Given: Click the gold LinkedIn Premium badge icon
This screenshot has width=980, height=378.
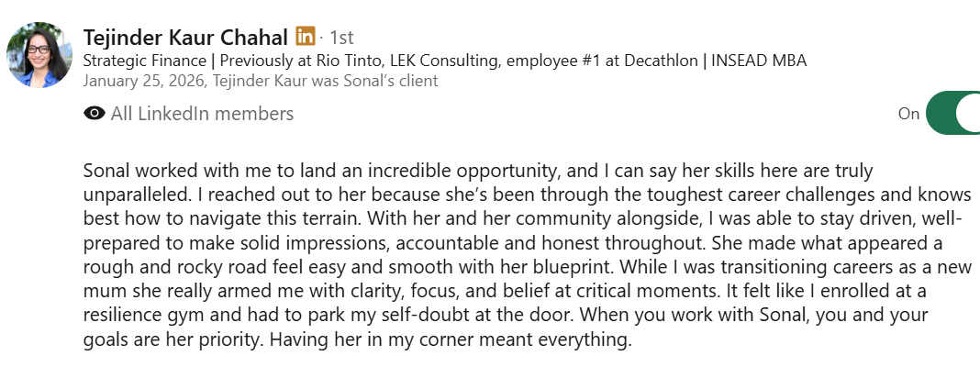Looking at the screenshot, I should [306, 36].
